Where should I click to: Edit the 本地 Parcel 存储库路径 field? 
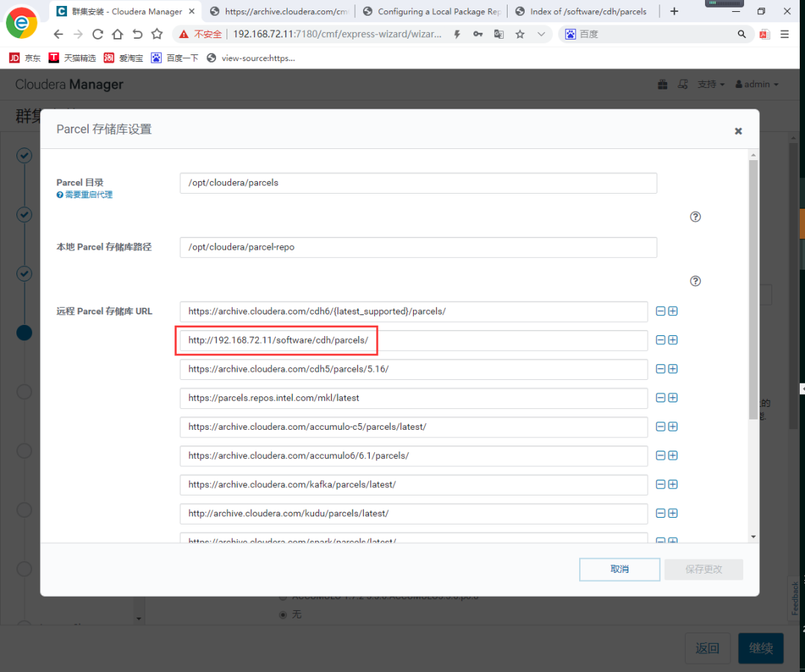(x=418, y=247)
